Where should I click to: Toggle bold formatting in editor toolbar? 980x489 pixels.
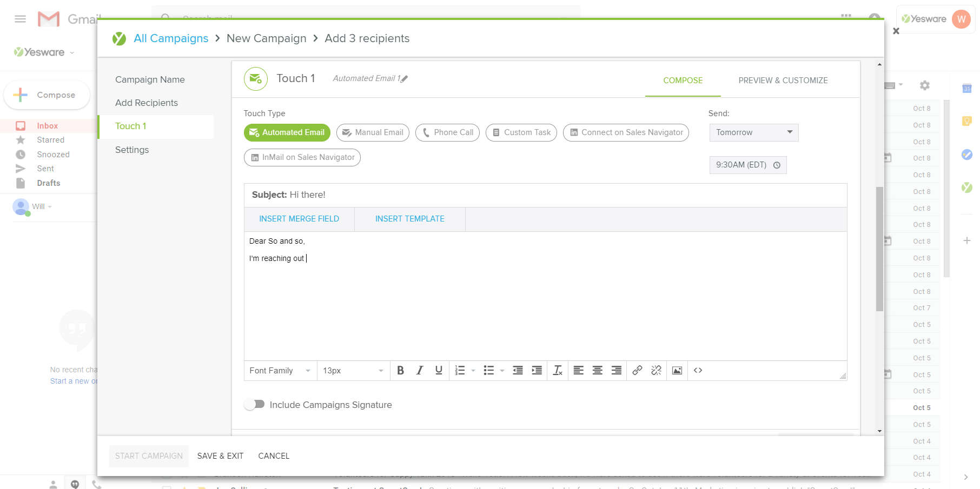(x=400, y=370)
